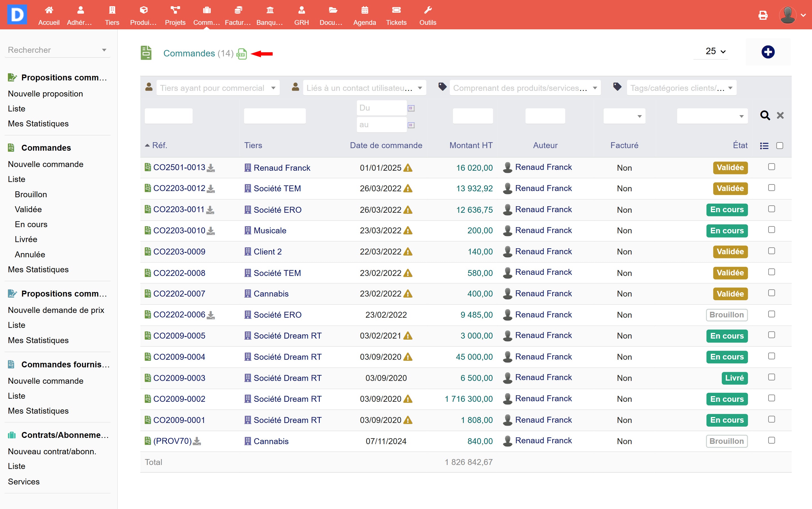Click the blue plus add-order icon
The width and height of the screenshot is (812, 509).
pos(768,52)
